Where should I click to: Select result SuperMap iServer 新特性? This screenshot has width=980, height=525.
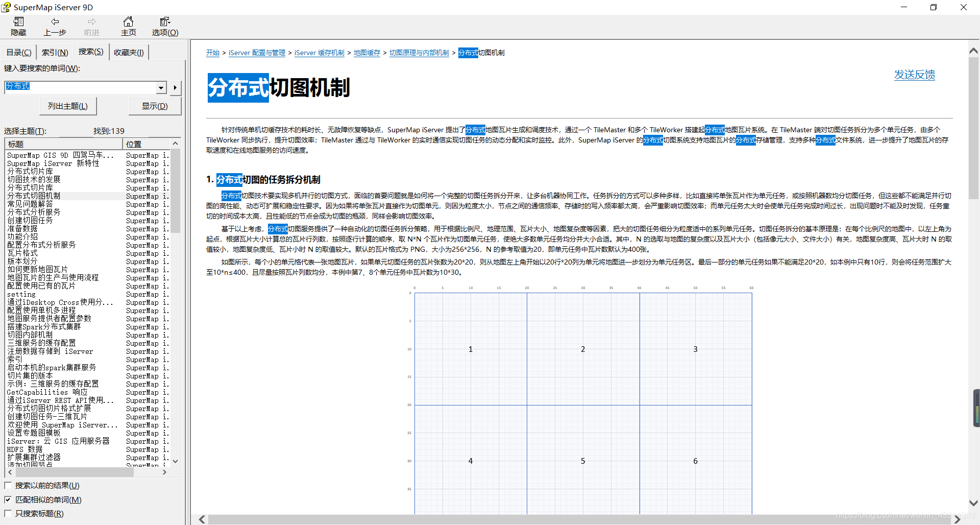click(x=53, y=163)
